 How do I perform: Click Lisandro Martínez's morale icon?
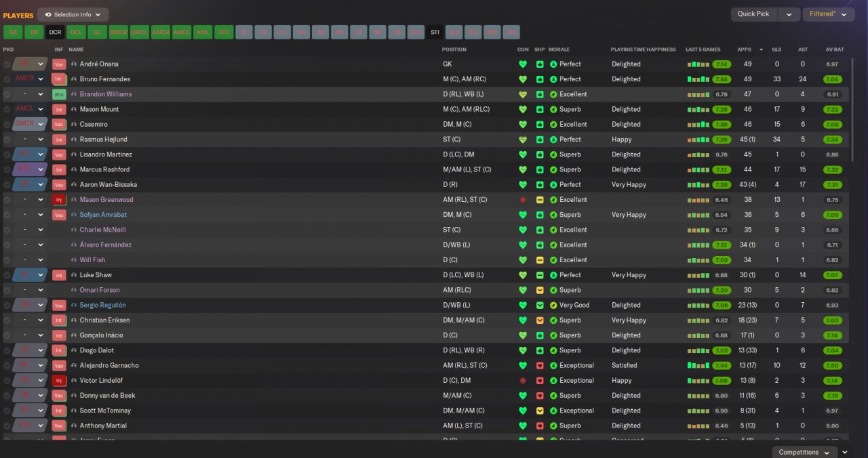click(553, 154)
